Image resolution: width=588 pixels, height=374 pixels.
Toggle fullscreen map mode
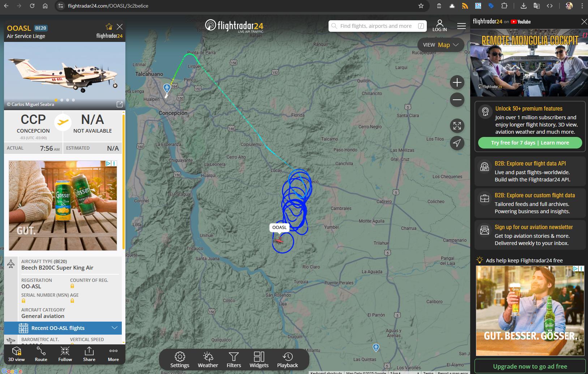pos(457,126)
